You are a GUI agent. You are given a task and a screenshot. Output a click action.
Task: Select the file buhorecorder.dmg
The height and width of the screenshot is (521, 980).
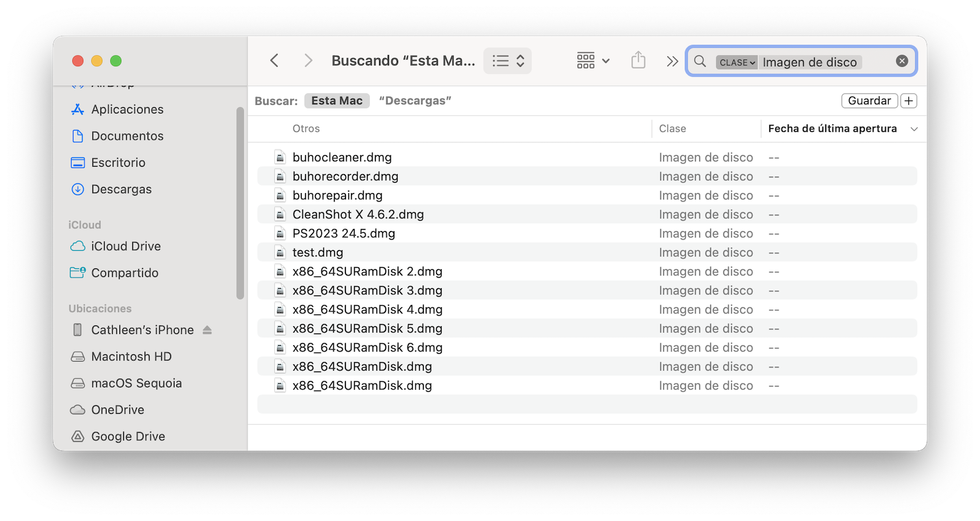tap(345, 177)
